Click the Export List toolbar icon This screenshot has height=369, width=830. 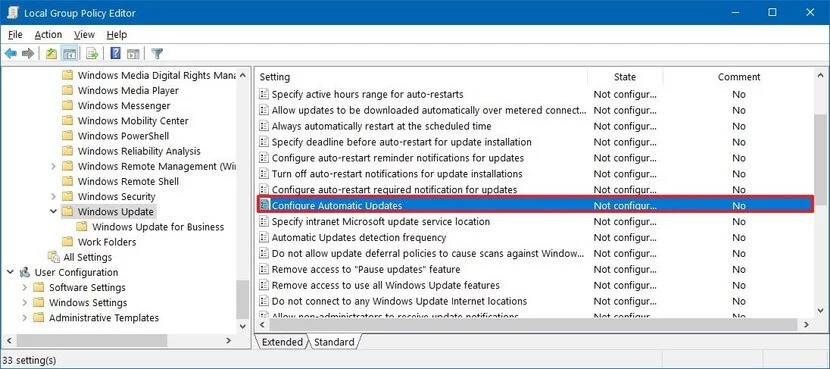tap(92, 53)
